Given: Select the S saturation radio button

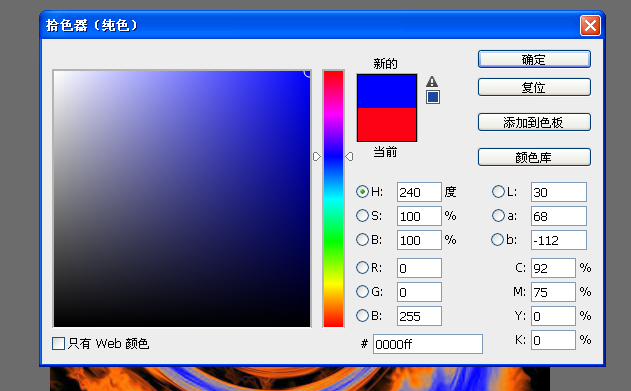Looking at the screenshot, I should (x=362, y=216).
